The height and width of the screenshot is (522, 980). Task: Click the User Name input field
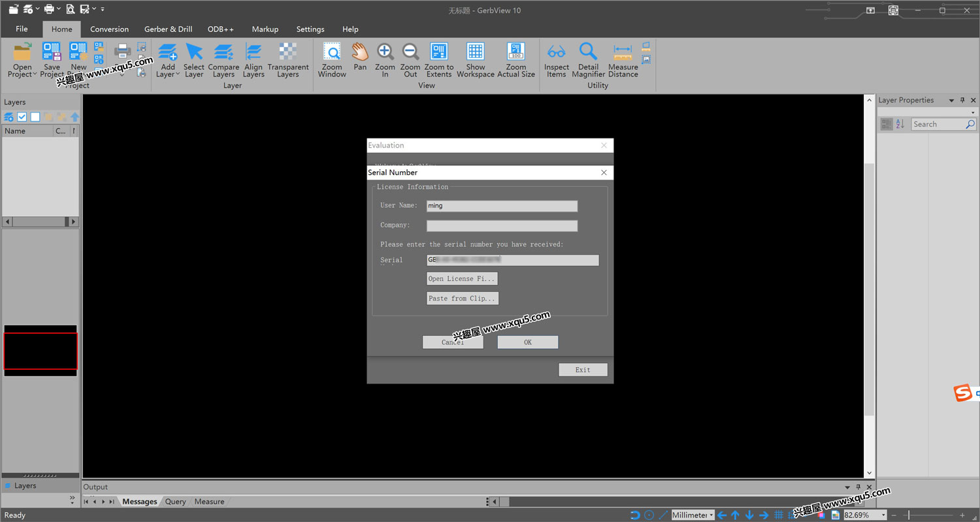(502, 206)
